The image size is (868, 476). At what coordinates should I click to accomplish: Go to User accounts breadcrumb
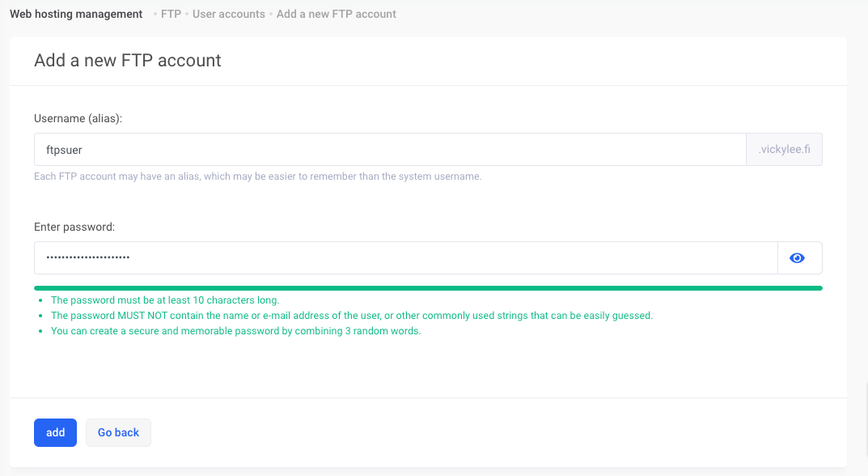coord(228,14)
